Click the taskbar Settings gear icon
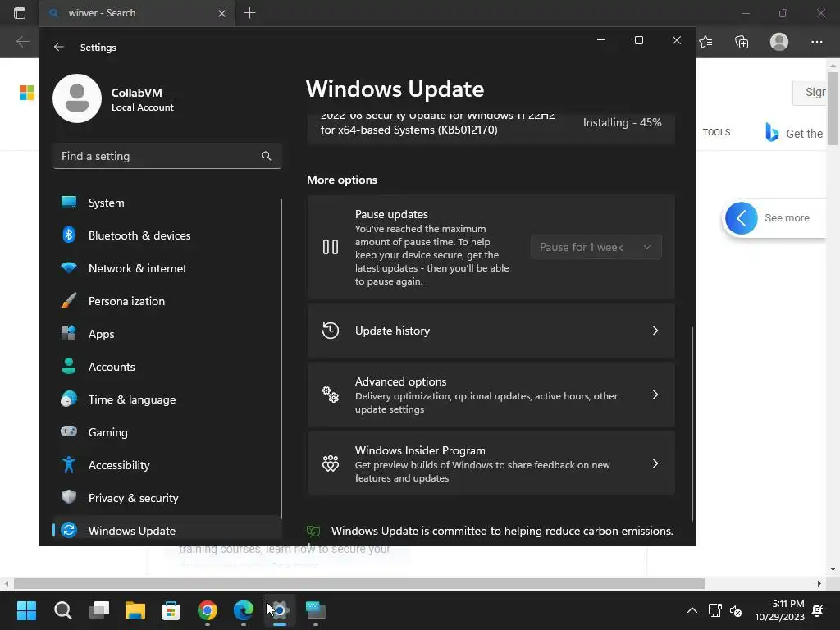This screenshot has width=840, height=630. [x=279, y=610]
